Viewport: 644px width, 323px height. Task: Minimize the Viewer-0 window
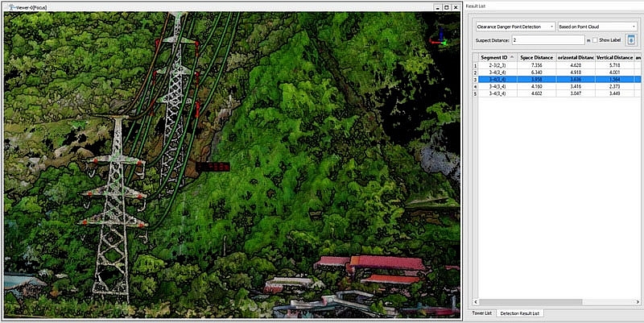pyautogui.click(x=438, y=7)
